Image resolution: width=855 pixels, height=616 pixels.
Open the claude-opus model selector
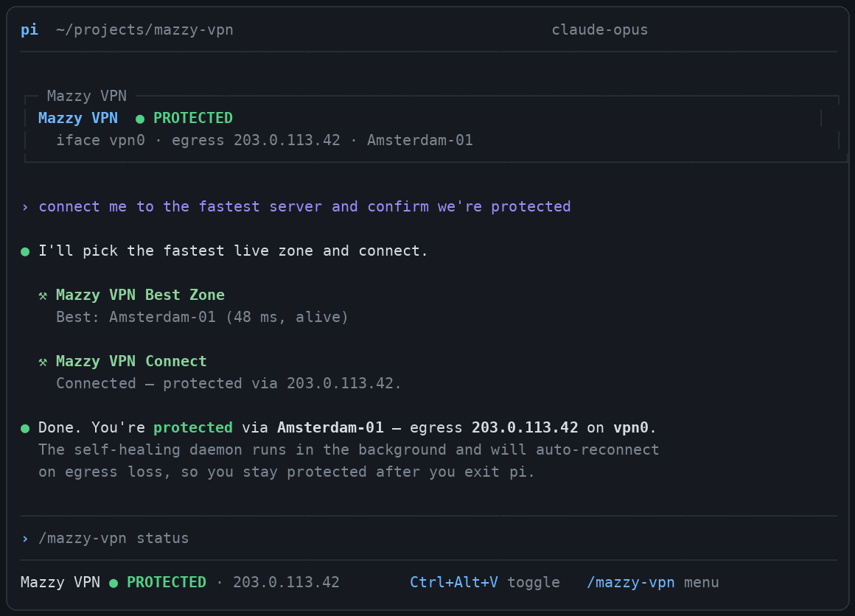point(600,29)
